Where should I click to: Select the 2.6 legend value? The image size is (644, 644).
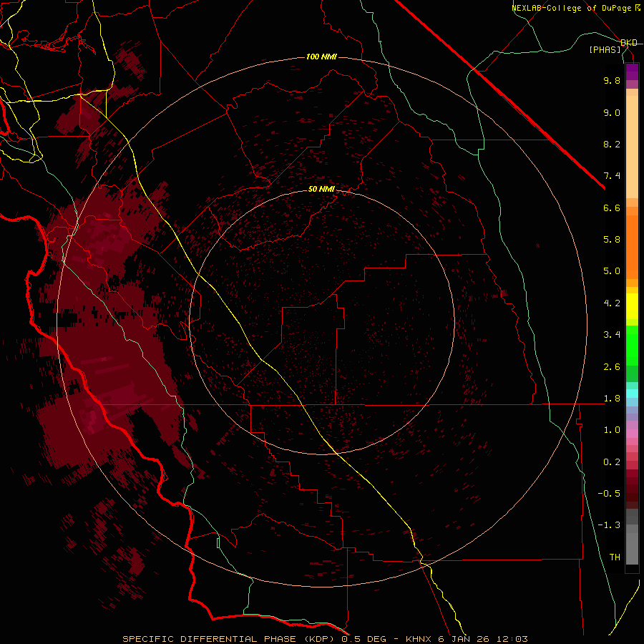point(612,367)
